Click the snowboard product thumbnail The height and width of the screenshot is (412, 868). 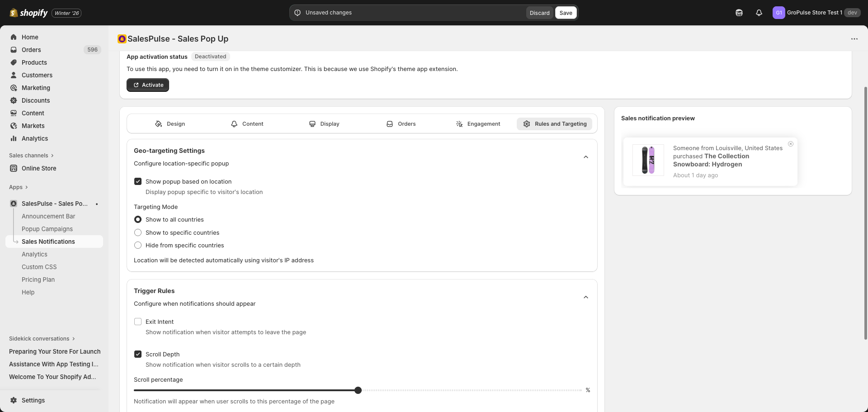(648, 160)
